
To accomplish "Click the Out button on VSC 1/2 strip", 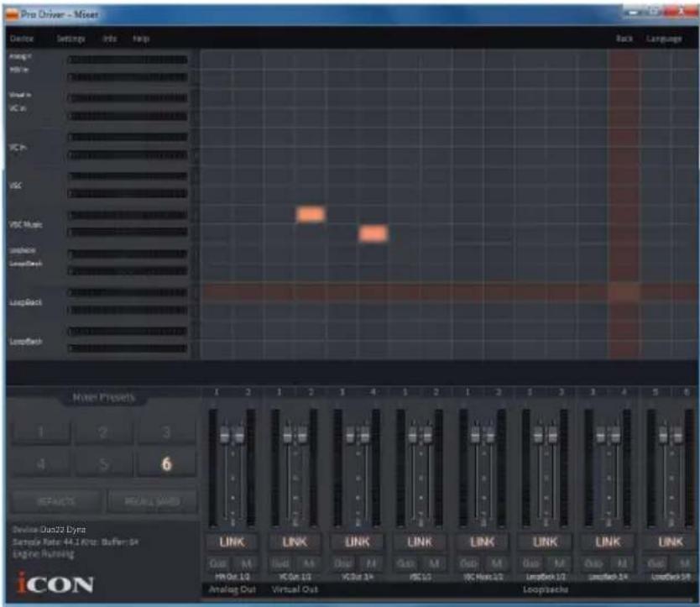I will click(x=405, y=563).
